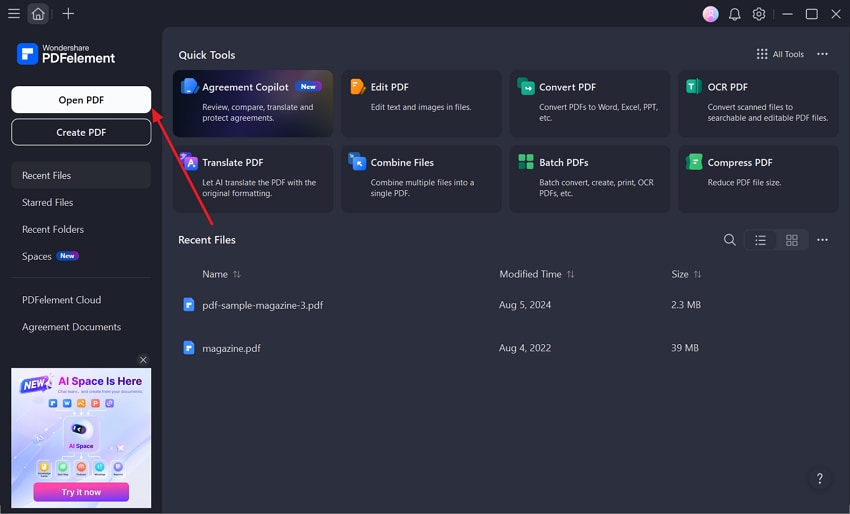
Task: Add a new tab with plus icon
Action: 68,14
